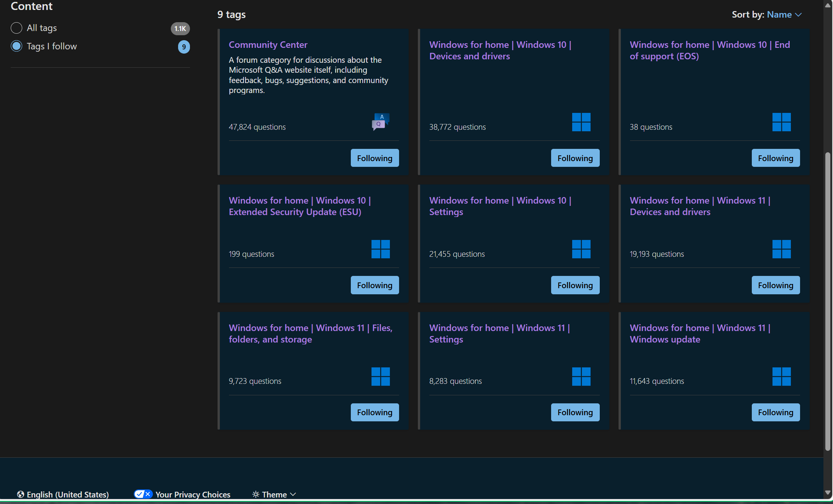Click the Your Privacy Choices consent toggle icon

(x=143, y=494)
